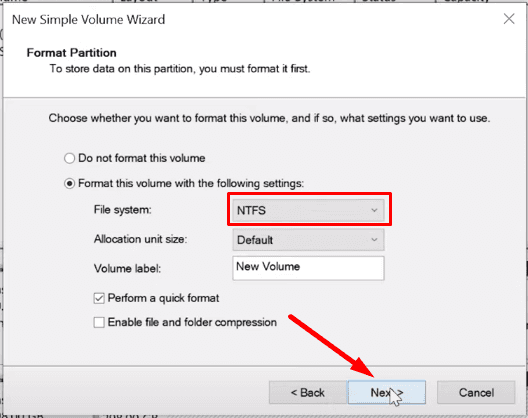This screenshot has height=418, width=528.
Task: Proceed with the Next button
Action: [387, 392]
